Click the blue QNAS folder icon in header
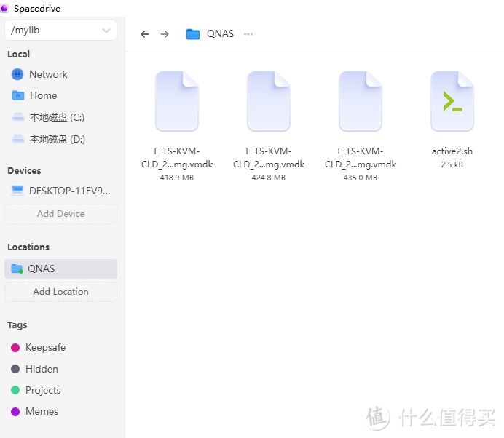The image size is (504, 438). click(193, 34)
